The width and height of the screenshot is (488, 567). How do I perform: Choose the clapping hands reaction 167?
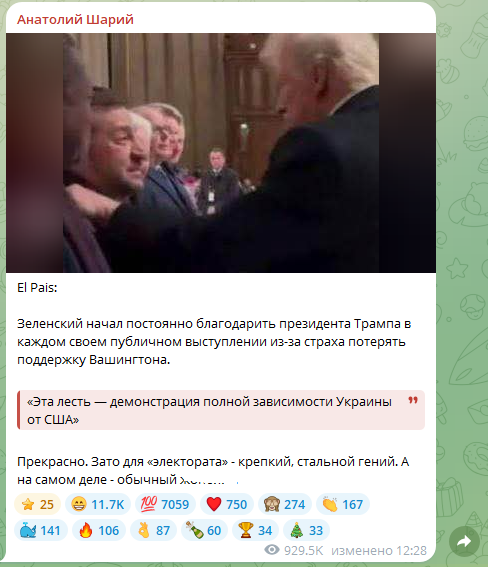point(343,504)
